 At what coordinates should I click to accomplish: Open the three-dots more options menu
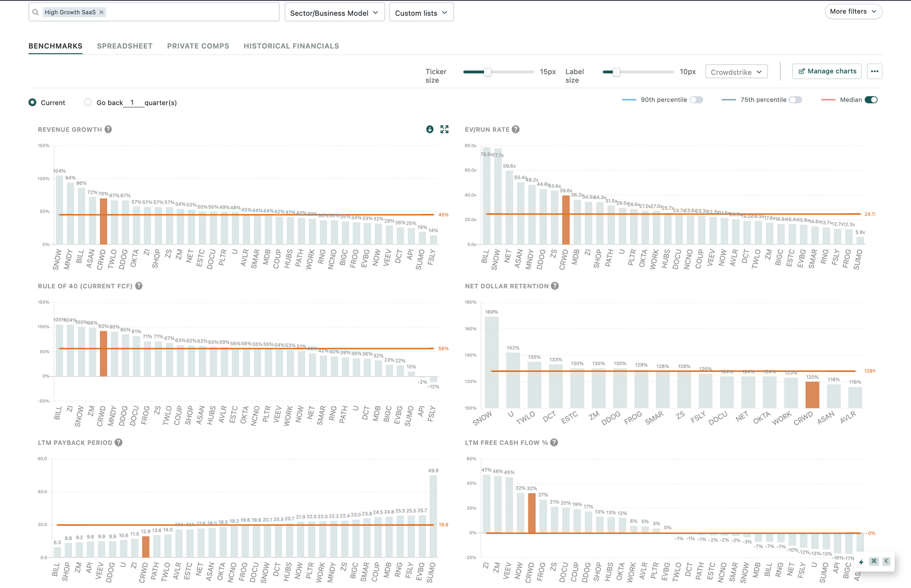874,72
